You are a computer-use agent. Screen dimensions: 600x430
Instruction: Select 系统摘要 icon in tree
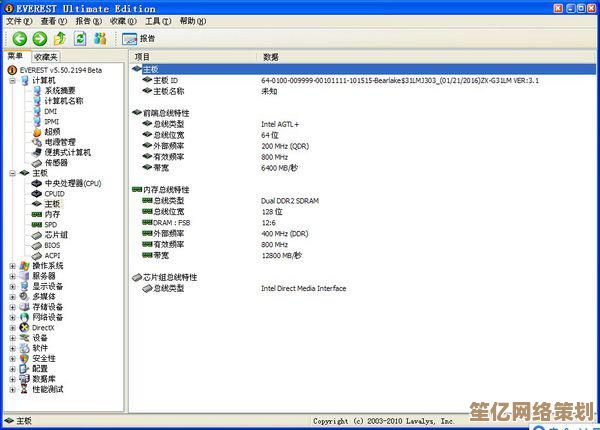(x=37, y=91)
